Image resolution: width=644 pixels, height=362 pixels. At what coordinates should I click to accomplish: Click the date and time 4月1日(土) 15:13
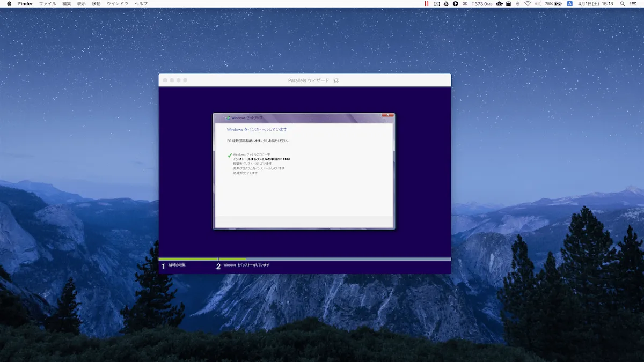596,4
